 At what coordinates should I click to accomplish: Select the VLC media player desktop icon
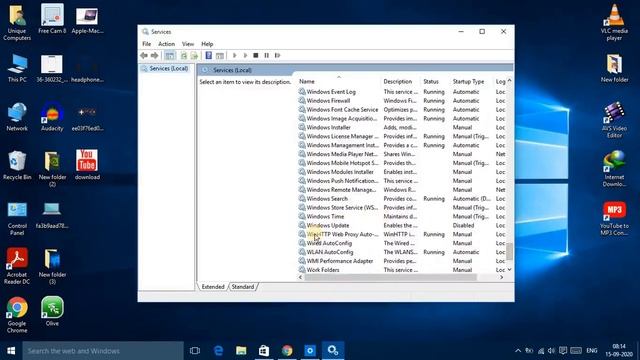(x=614, y=22)
